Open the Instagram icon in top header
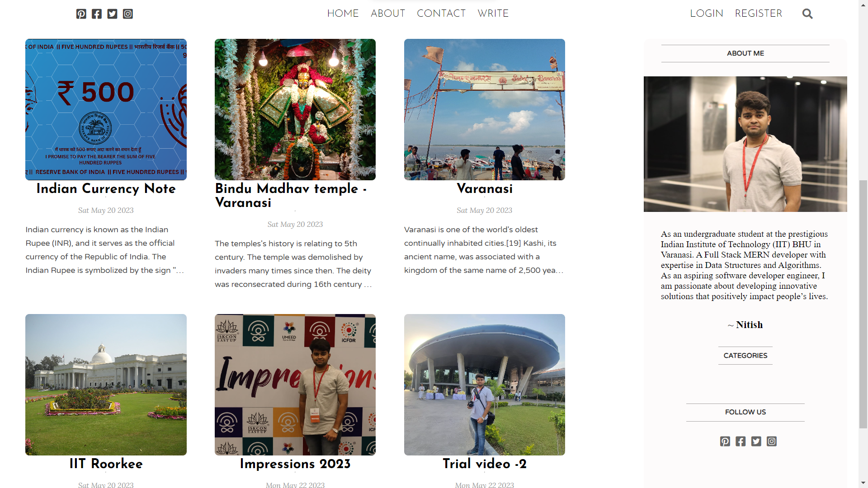The height and width of the screenshot is (488, 868). click(128, 14)
